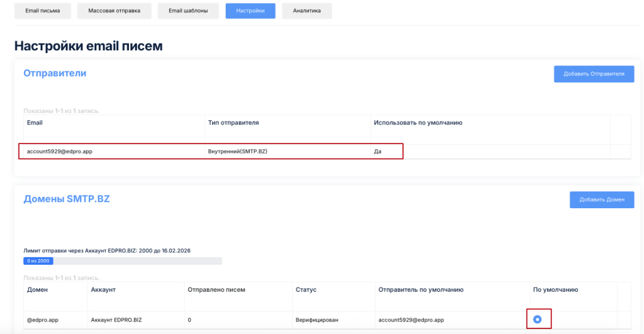The image size is (644, 334).
Task: Open the Email письма tab
Action: pyautogui.click(x=43, y=11)
